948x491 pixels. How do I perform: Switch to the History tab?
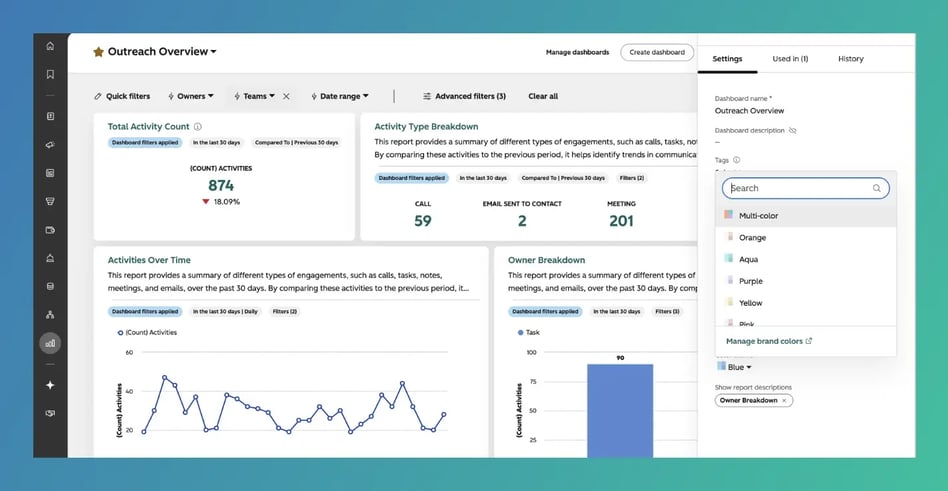click(851, 59)
